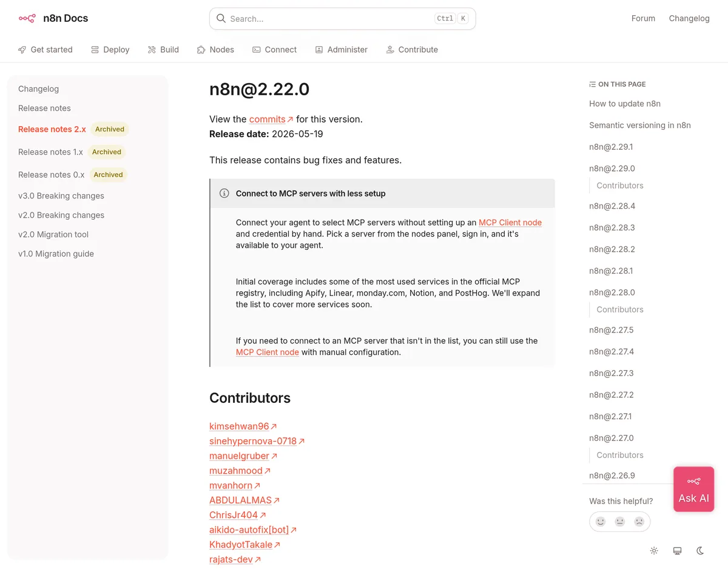
Task: Click the Nodes puzzle icon
Action: tap(201, 50)
